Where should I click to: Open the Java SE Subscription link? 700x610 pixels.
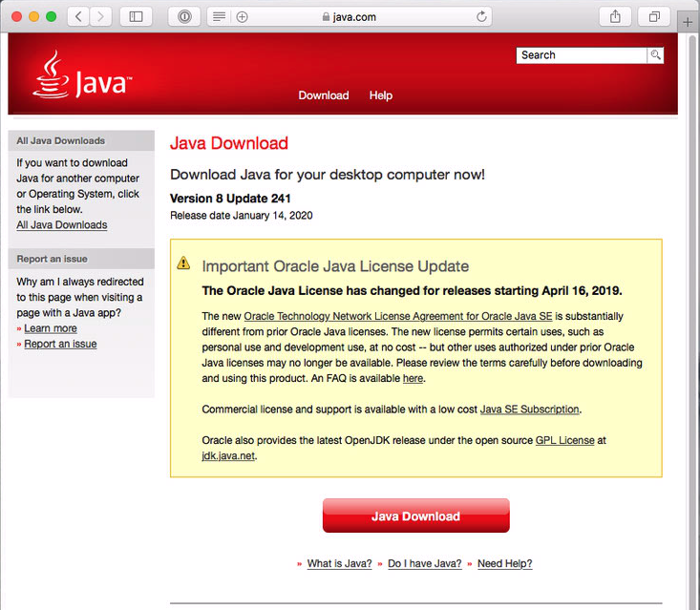point(529,410)
